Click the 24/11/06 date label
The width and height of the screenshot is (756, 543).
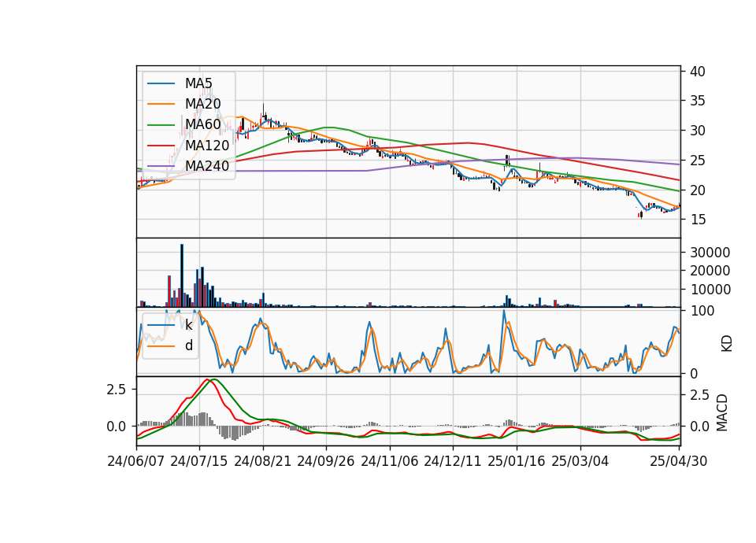point(390,461)
